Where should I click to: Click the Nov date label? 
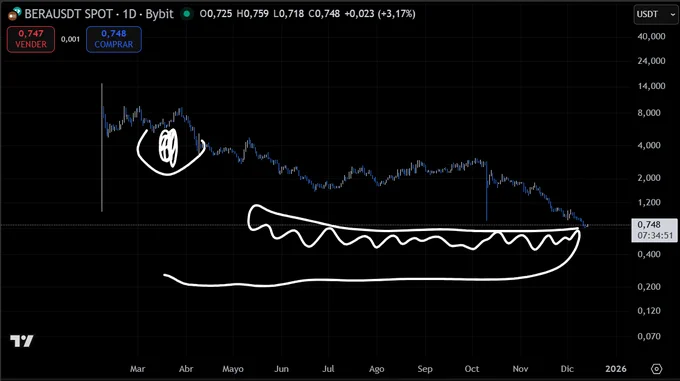tap(520, 369)
